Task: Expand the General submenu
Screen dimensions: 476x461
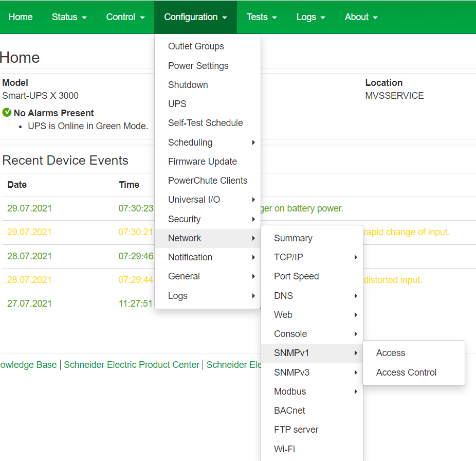Action: (x=208, y=276)
